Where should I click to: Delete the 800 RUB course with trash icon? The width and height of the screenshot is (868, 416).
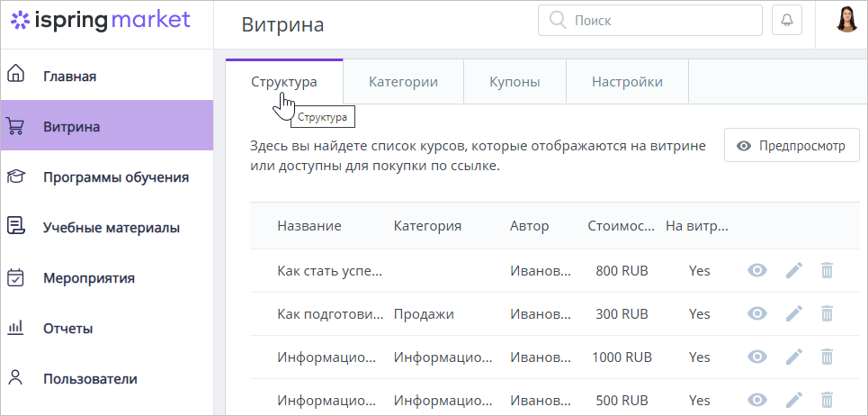point(827,271)
